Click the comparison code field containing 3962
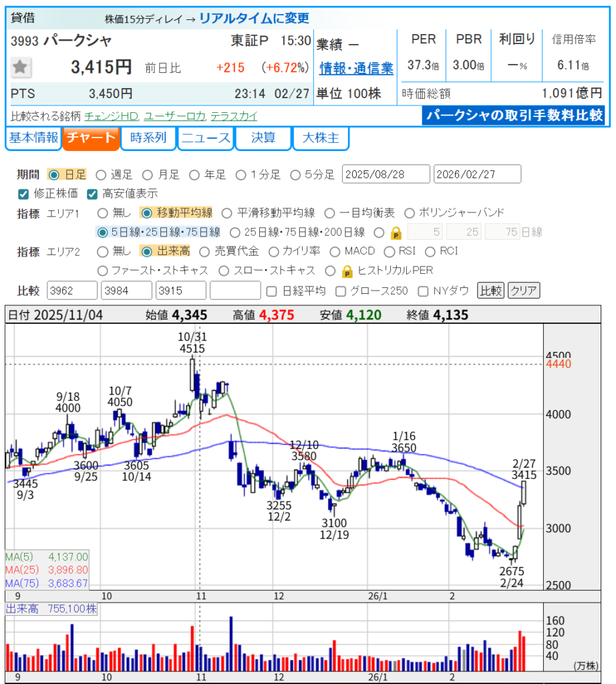 73,291
